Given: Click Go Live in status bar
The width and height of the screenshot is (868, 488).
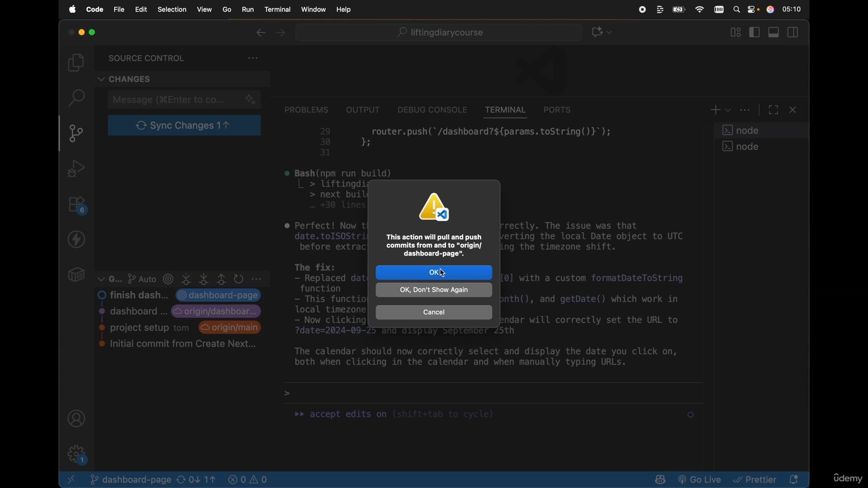Looking at the screenshot, I should click(x=702, y=481).
